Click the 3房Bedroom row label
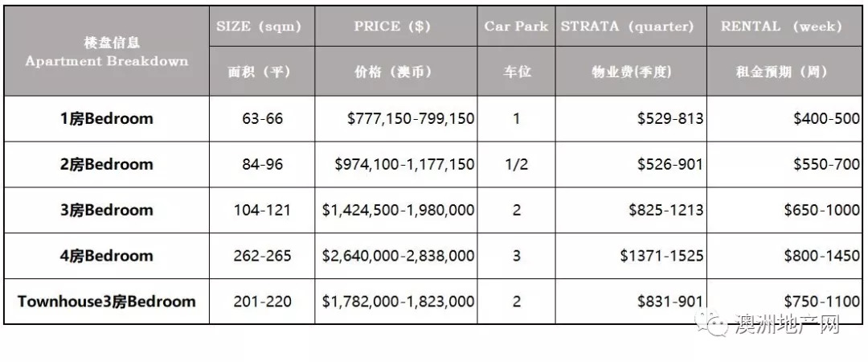This screenshot has height=362, width=868. point(107,211)
